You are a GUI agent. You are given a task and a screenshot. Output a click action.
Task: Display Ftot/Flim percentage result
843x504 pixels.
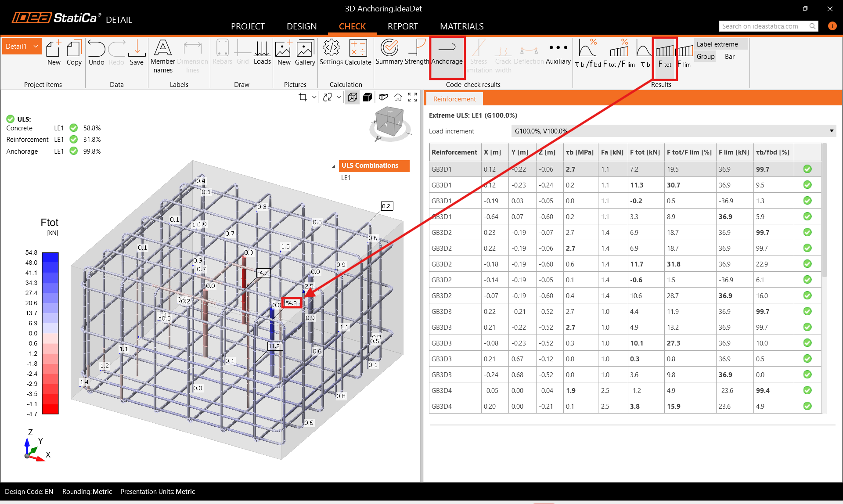[619, 53]
